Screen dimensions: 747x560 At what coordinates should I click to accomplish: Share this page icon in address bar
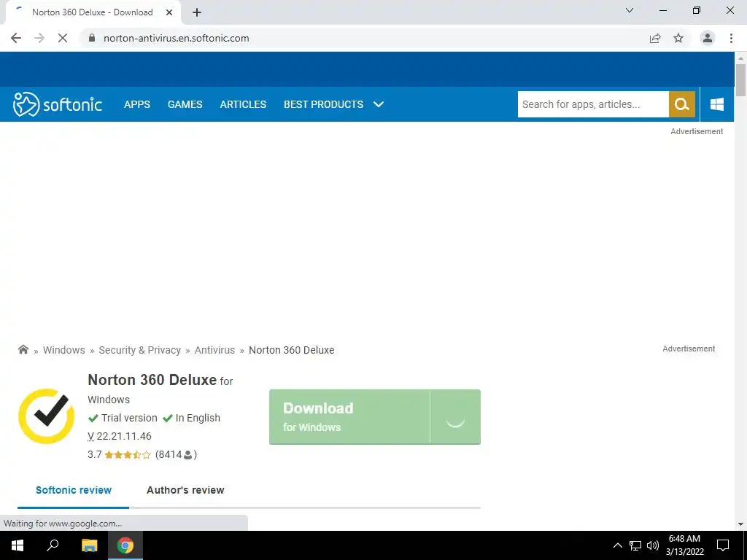point(655,38)
